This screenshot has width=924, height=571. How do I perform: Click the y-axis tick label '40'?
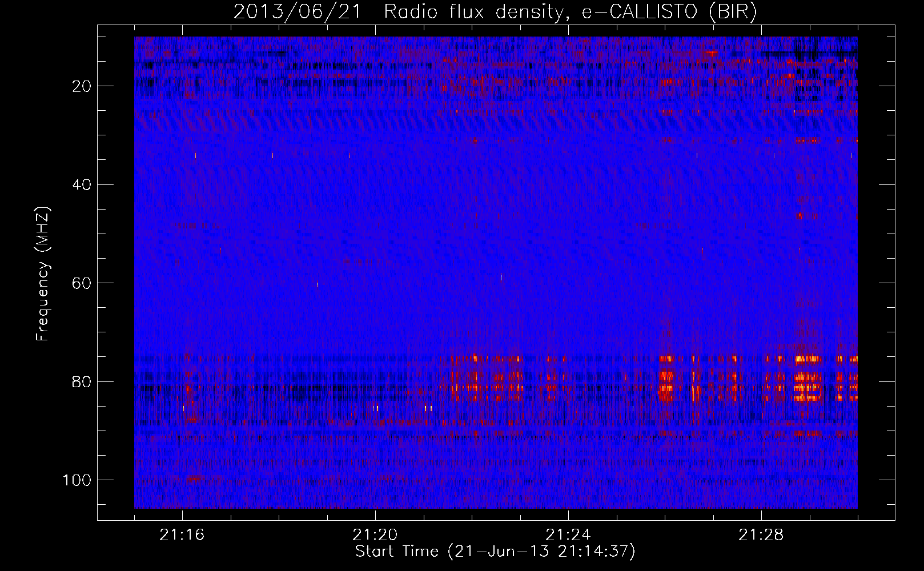[82, 184]
